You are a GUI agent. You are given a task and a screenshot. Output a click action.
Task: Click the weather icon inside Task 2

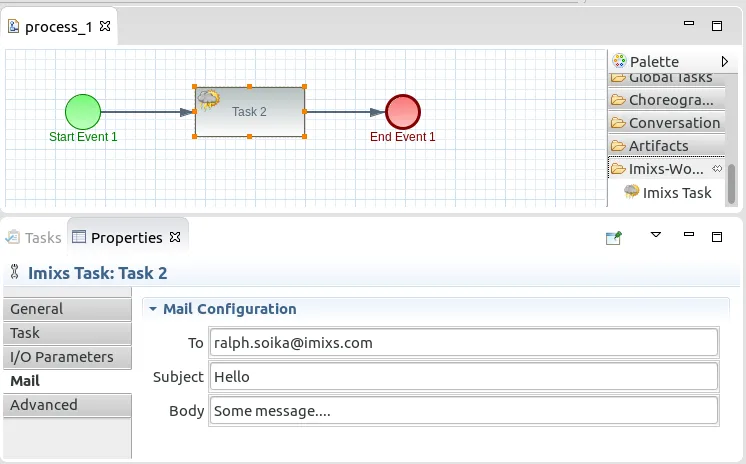tap(208, 99)
